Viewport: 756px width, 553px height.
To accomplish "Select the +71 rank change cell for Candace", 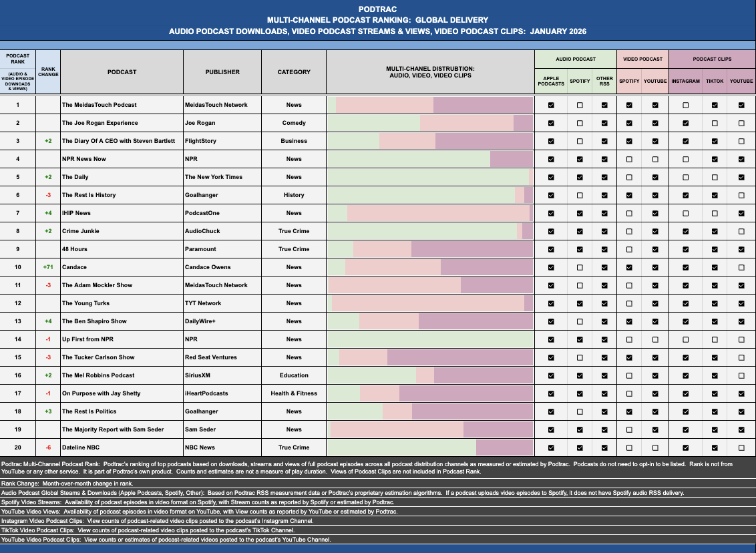I will (x=47, y=267).
